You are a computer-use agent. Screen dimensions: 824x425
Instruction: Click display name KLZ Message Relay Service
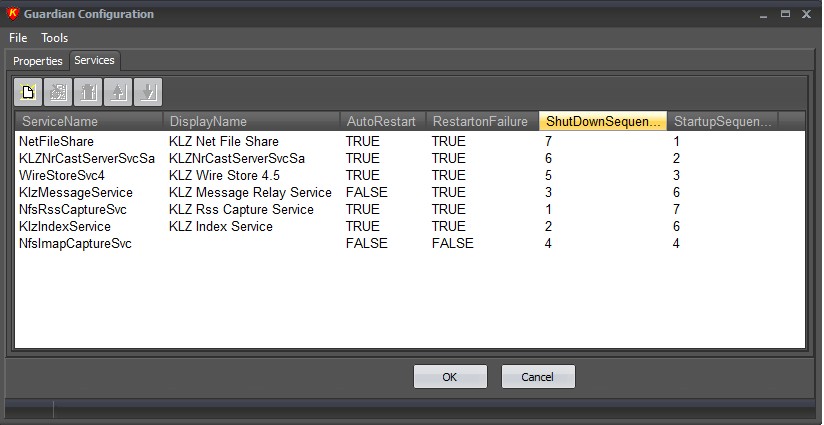250,192
